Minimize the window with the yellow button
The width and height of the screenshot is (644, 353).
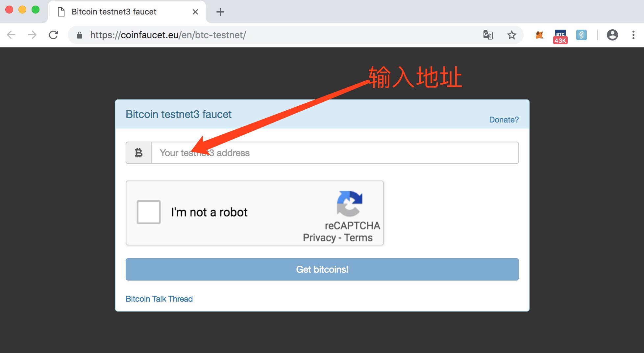(x=22, y=10)
